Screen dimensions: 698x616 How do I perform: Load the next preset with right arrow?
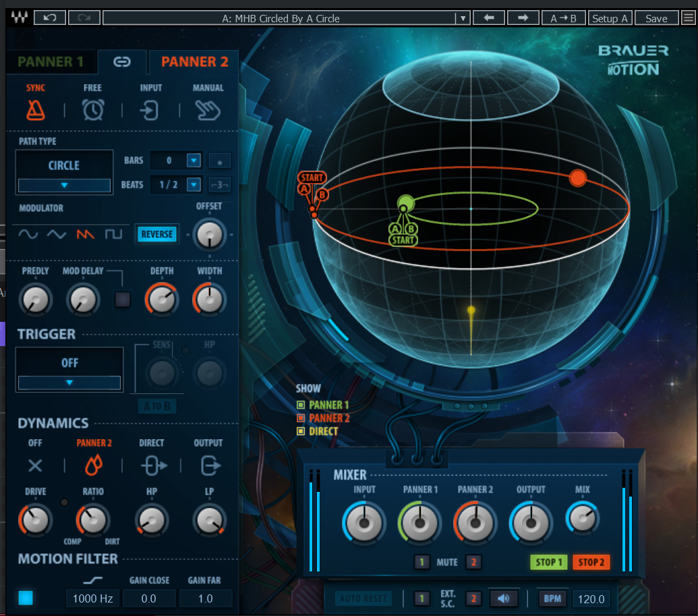click(x=523, y=18)
